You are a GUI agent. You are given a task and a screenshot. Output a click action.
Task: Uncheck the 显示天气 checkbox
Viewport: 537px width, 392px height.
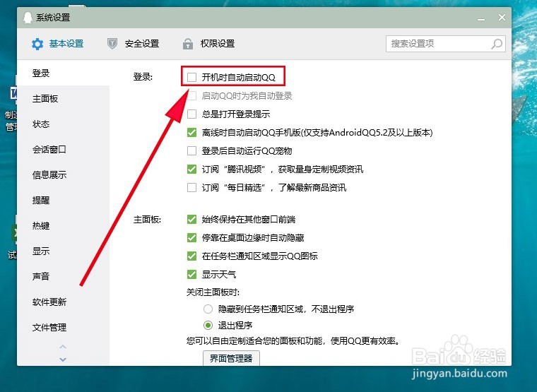coord(191,274)
